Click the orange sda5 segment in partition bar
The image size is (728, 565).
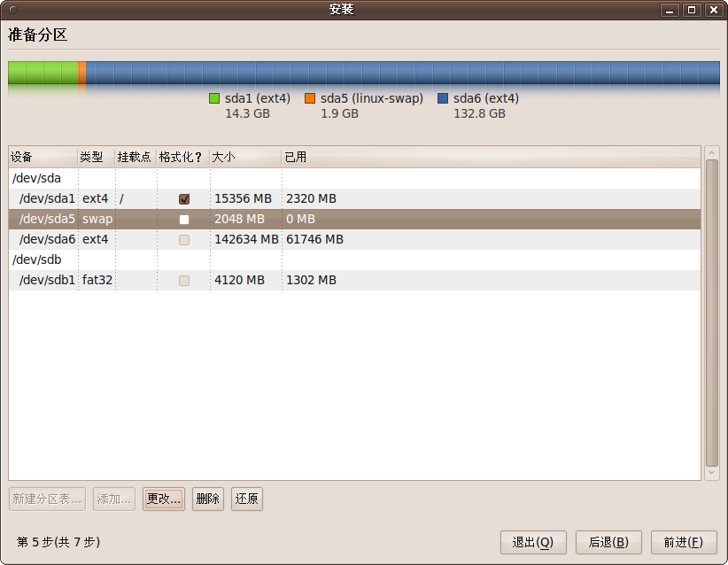click(81, 73)
